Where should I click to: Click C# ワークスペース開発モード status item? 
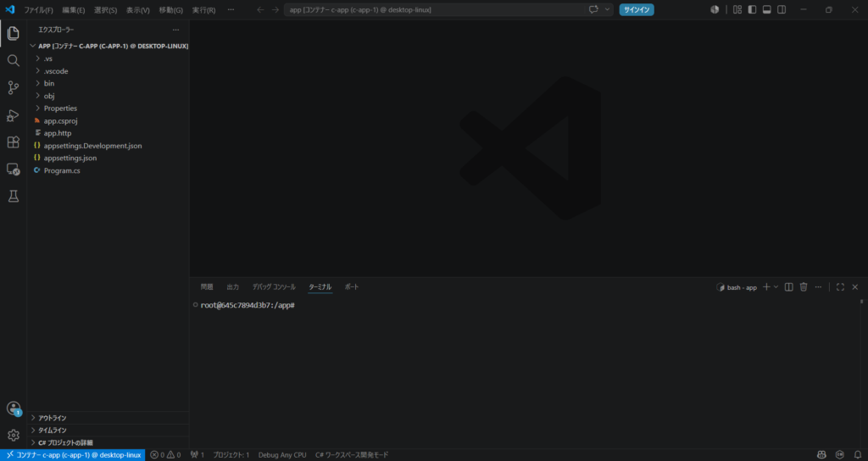(x=352, y=455)
